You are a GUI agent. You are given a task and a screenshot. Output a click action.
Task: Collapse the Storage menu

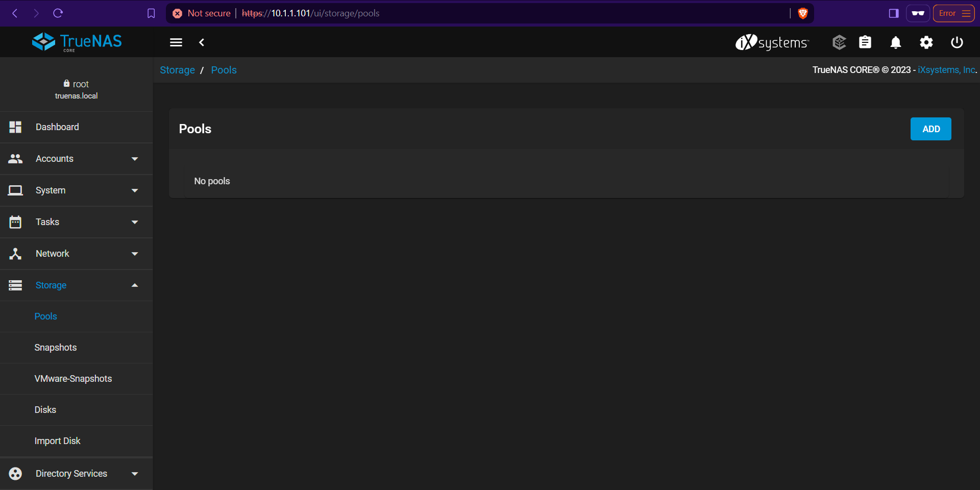point(77,285)
